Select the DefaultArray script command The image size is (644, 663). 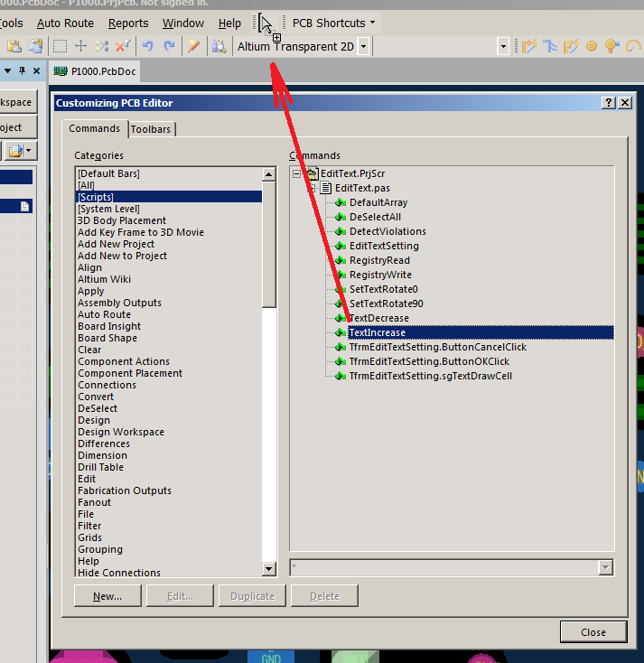[378, 202]
